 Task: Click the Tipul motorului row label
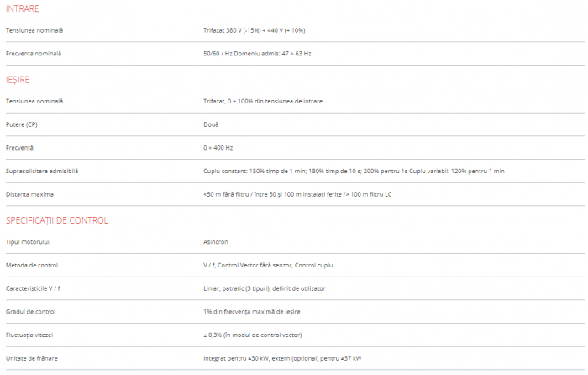pos(28,241)
